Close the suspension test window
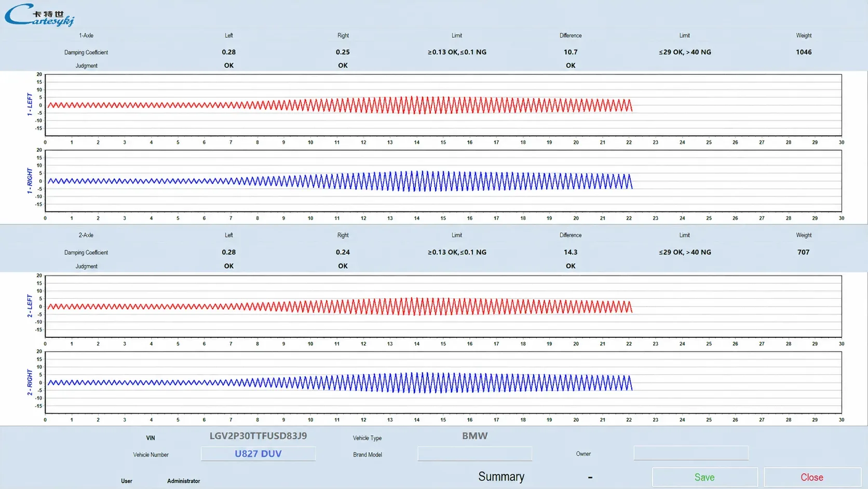868x489 pixels. click(812, 477)
